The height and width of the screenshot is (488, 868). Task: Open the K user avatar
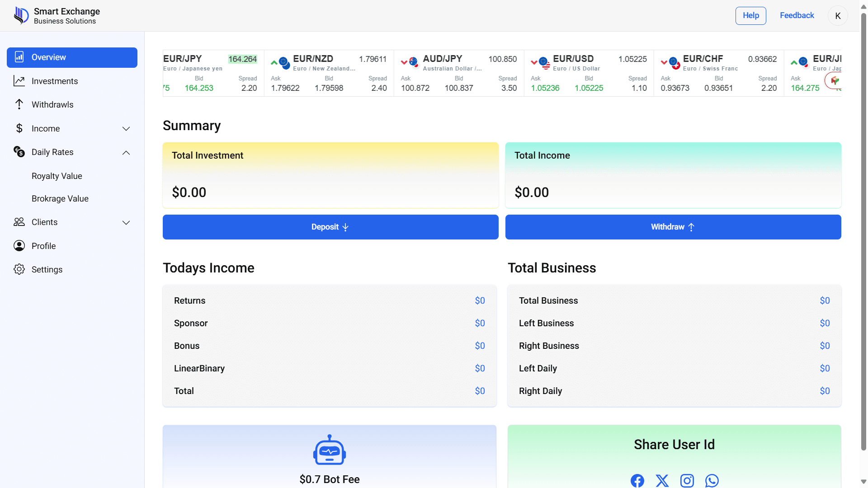click(x=838, y=16)
